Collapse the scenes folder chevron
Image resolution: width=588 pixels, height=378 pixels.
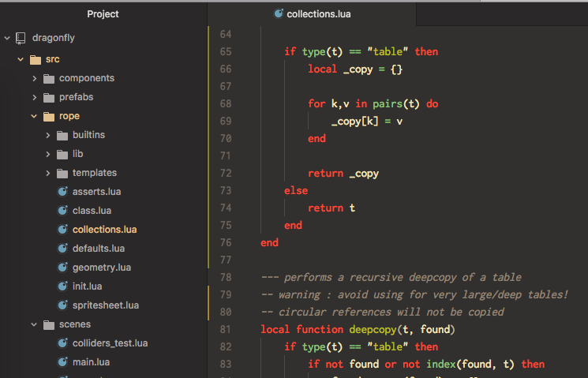point(34,324)
